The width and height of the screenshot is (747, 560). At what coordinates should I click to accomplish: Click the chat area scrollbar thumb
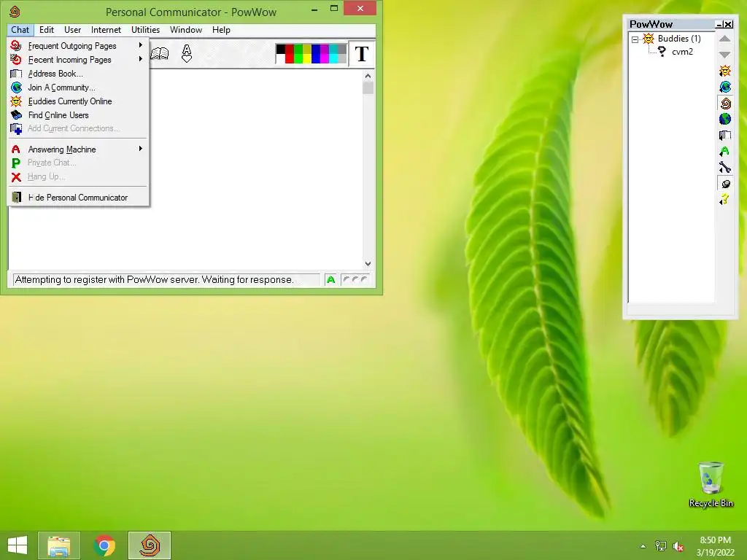point(368,87)
